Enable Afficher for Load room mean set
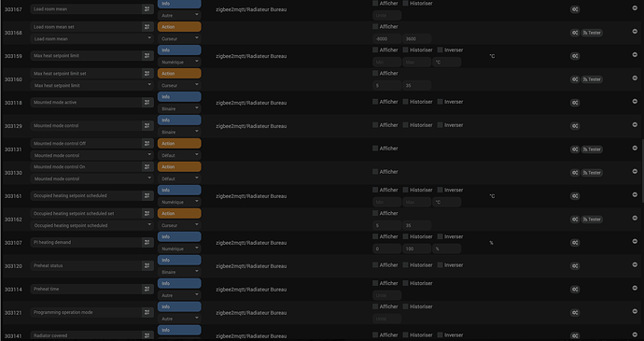The image size is (644, 341). [x=375, y=26]
